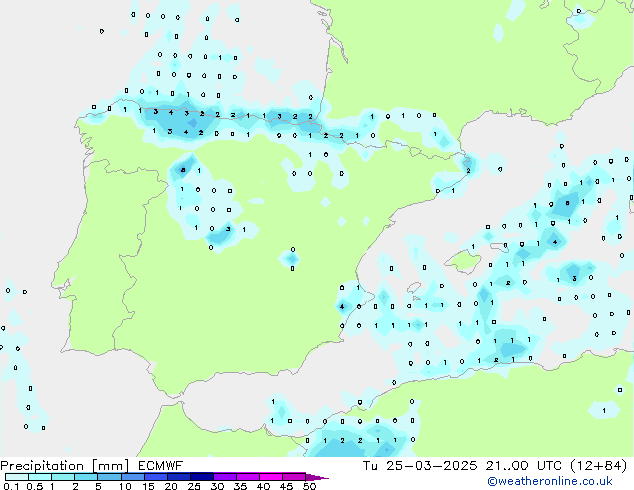The width and height of the screenshot is (634, 490).
Task: Click the Mallorca island on the map
Action: click(464, 262)
